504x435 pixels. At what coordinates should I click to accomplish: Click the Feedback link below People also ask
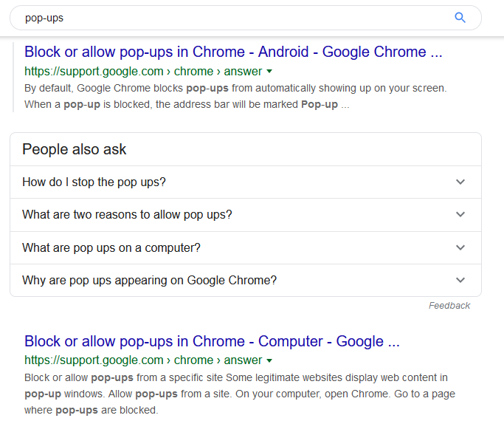click(449, 306)
